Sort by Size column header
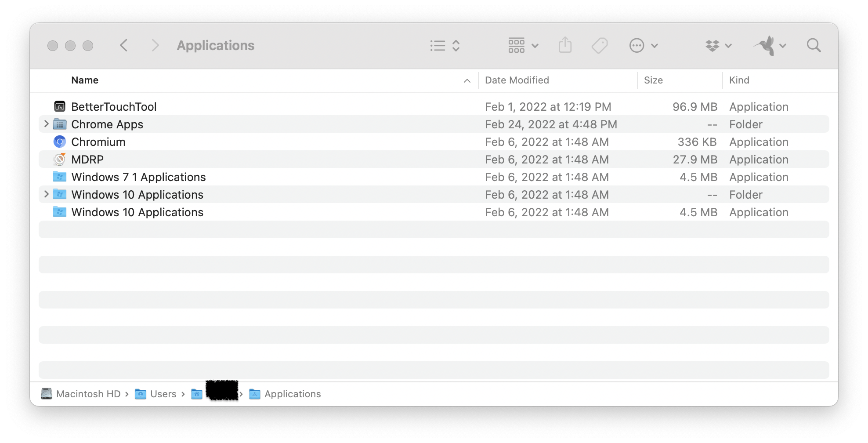The height and width of the screenshot is (443, 868). pos(653,80)
